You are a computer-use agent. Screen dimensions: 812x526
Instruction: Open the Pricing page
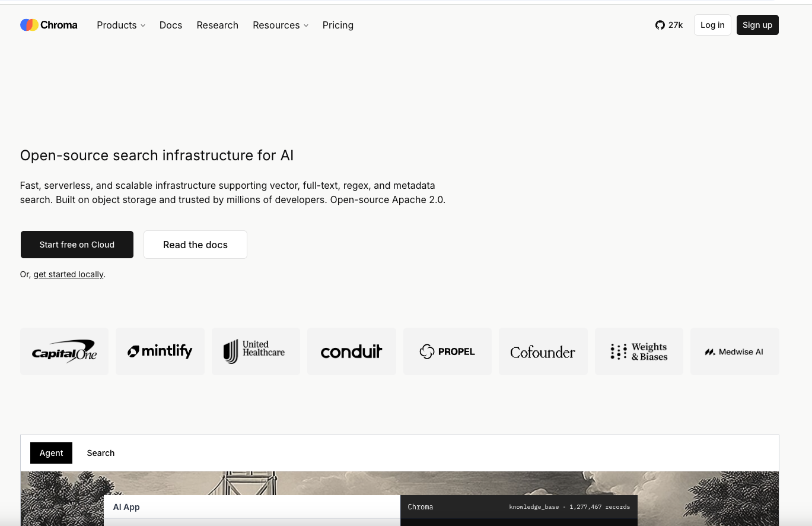click(x=338, y=25)
